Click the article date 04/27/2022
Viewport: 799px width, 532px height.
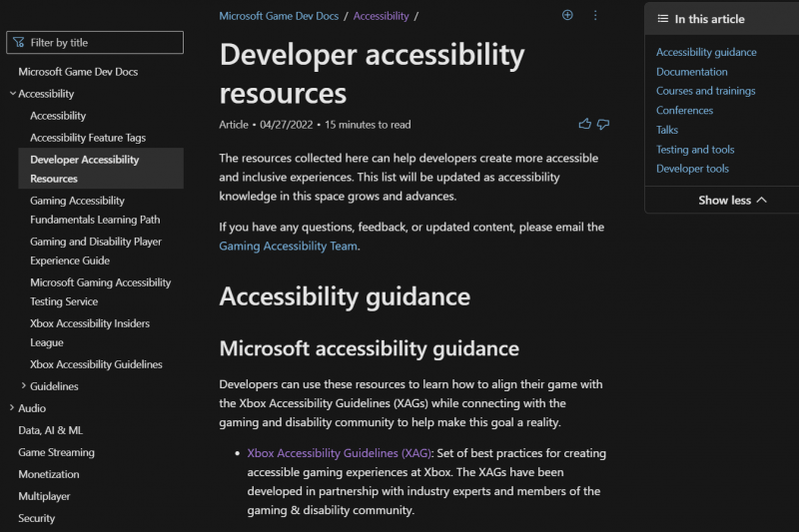coord(287,125)
